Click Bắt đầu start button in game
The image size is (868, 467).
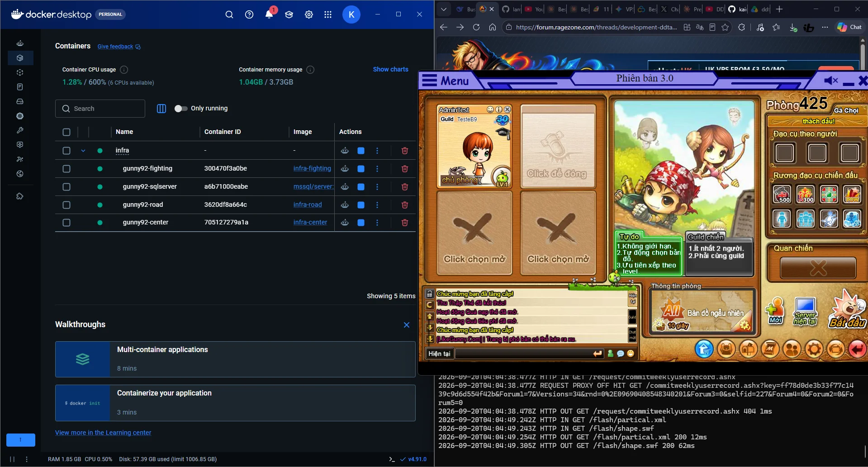(x=848, y=310)
